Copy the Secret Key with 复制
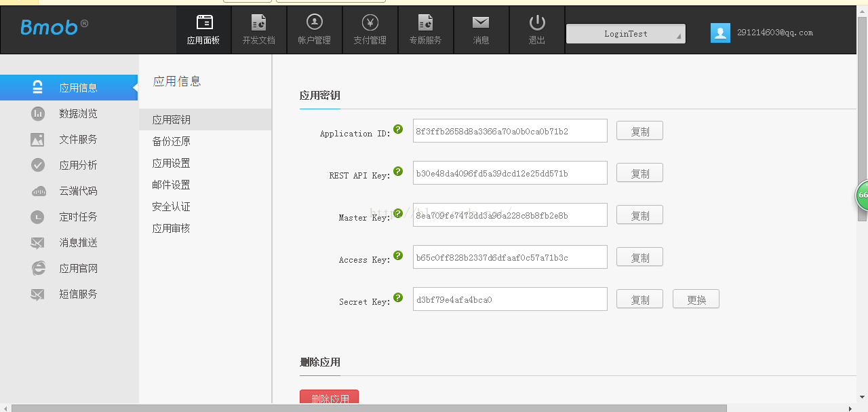The image size is (868, 412). tap(639, 299)
